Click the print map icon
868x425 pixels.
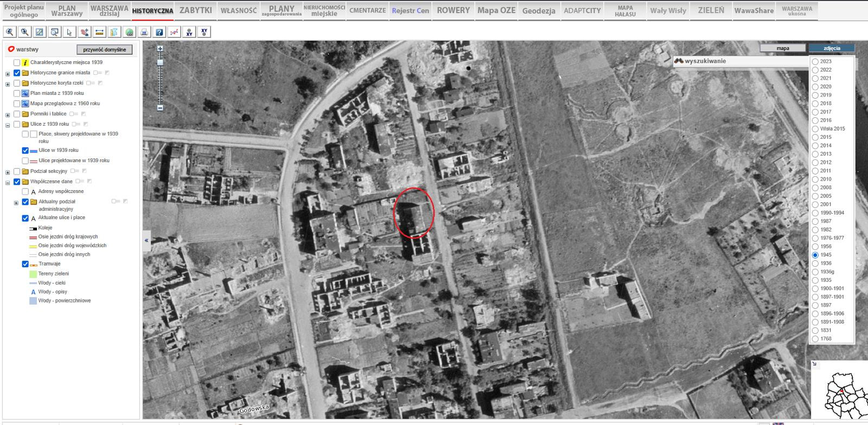(144, 33)
